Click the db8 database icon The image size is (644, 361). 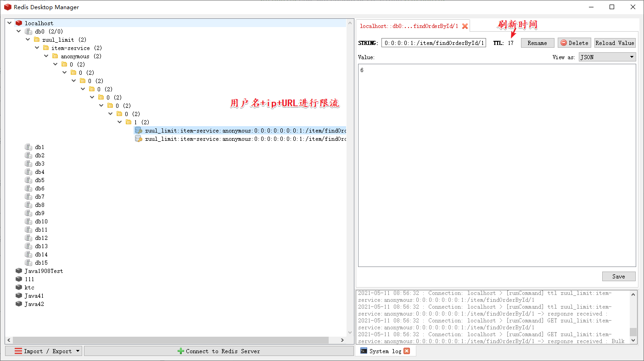[28, 205]
